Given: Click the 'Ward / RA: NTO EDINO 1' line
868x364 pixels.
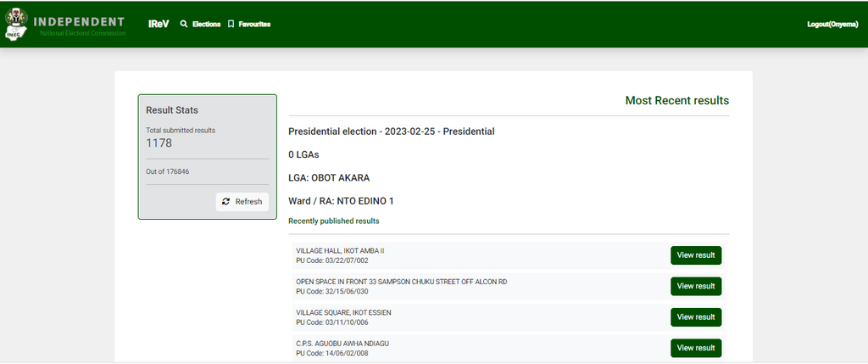Looking at the screenshot, I should pyautogui.click(x=341, y=201).
